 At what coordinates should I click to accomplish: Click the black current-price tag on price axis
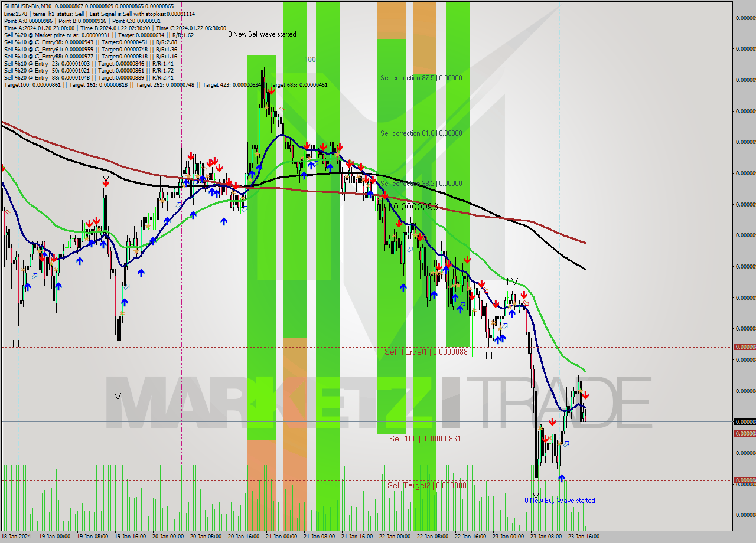744,421
